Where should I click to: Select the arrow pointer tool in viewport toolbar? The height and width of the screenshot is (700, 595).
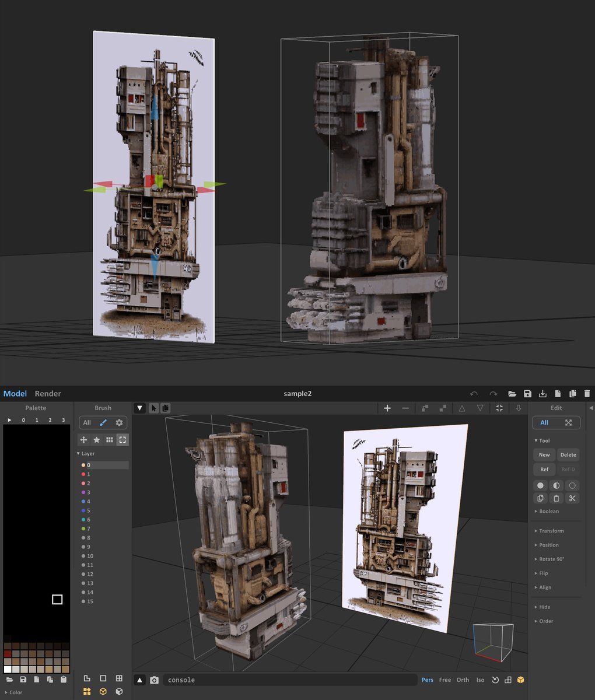(154, 408)
